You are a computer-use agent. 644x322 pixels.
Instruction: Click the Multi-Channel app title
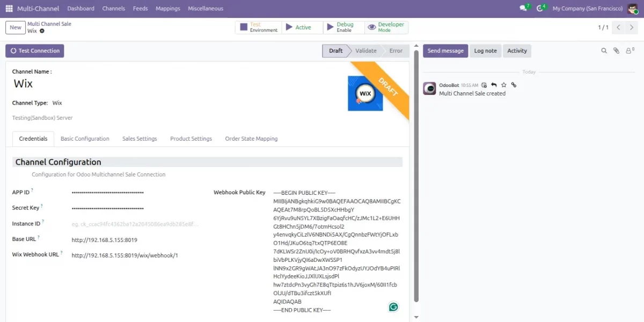(39, 9)
